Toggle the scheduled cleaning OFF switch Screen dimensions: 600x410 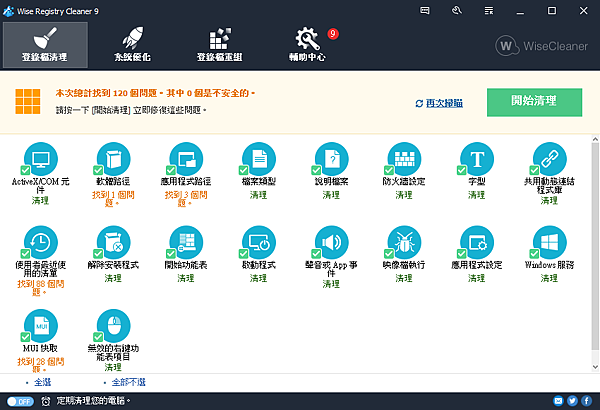point(20,401)
